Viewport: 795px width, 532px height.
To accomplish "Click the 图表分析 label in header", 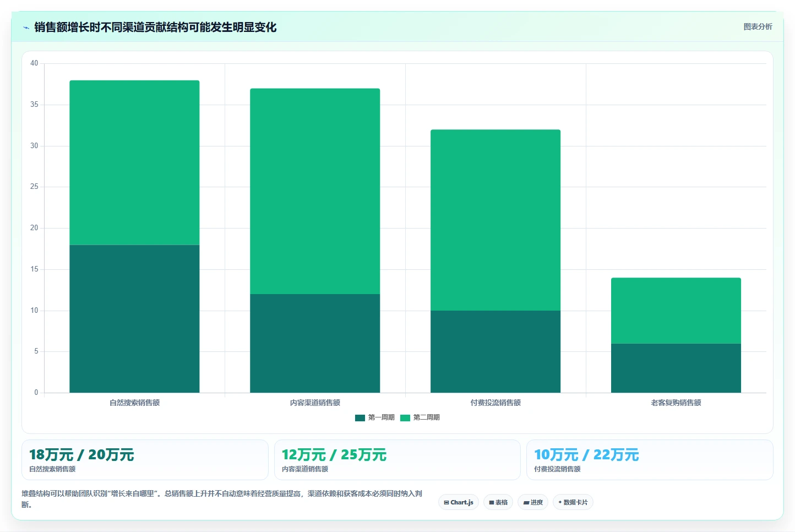I will click(758, 26).
